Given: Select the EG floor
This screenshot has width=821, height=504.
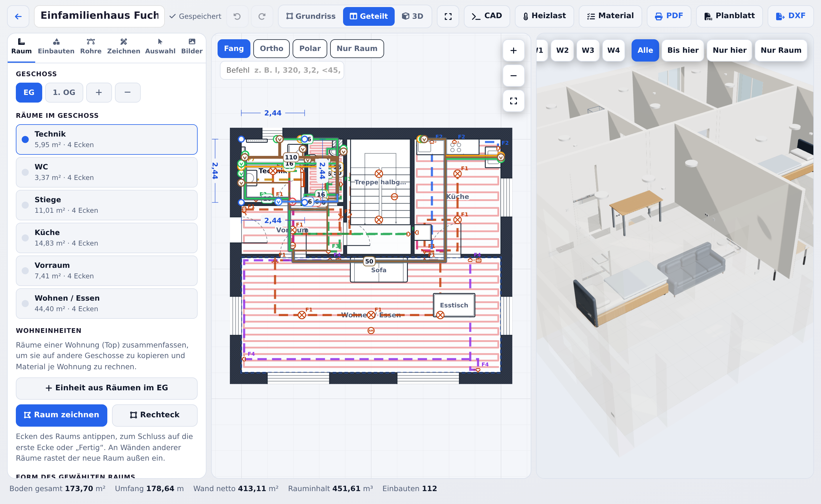Looking at the screenshot, I should [x=29, y=92].
